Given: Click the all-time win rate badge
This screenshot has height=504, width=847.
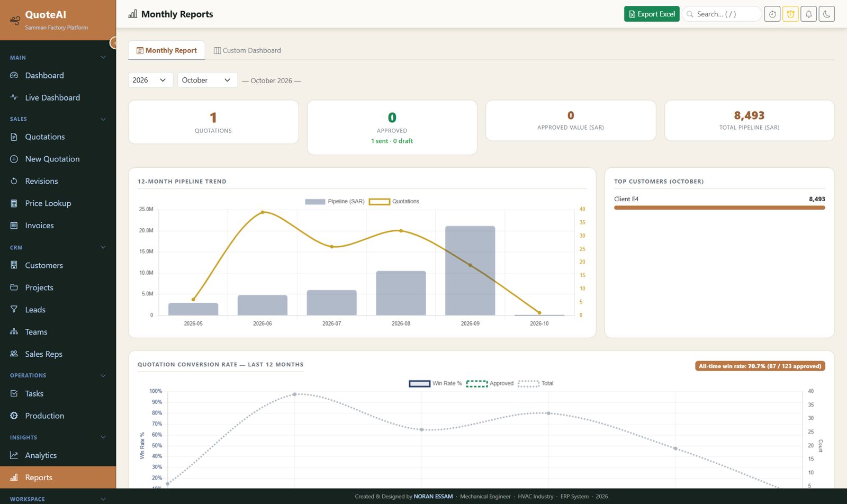Looking at the screenshot, I should 760,366.
